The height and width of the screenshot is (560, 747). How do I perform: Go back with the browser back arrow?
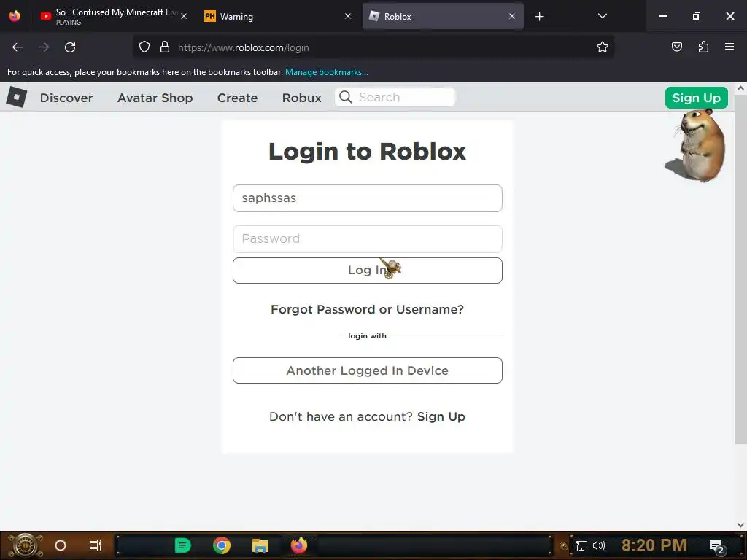pos(18,47)
